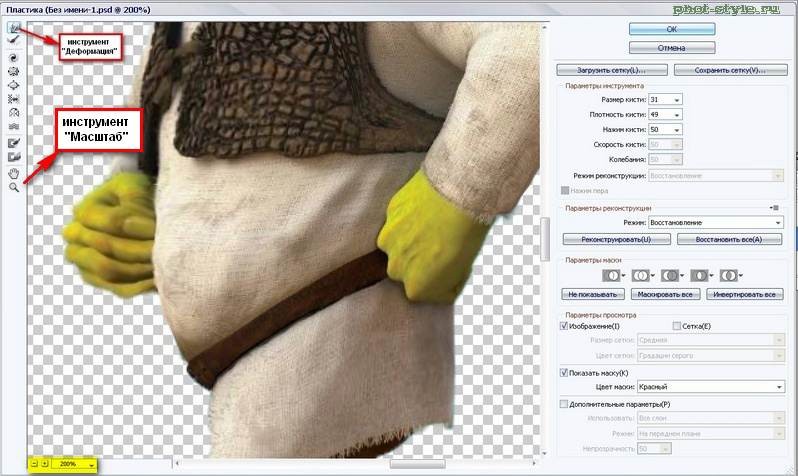
Task: Enable the Сетка(E) mesh checkbox
Action: 676,326
